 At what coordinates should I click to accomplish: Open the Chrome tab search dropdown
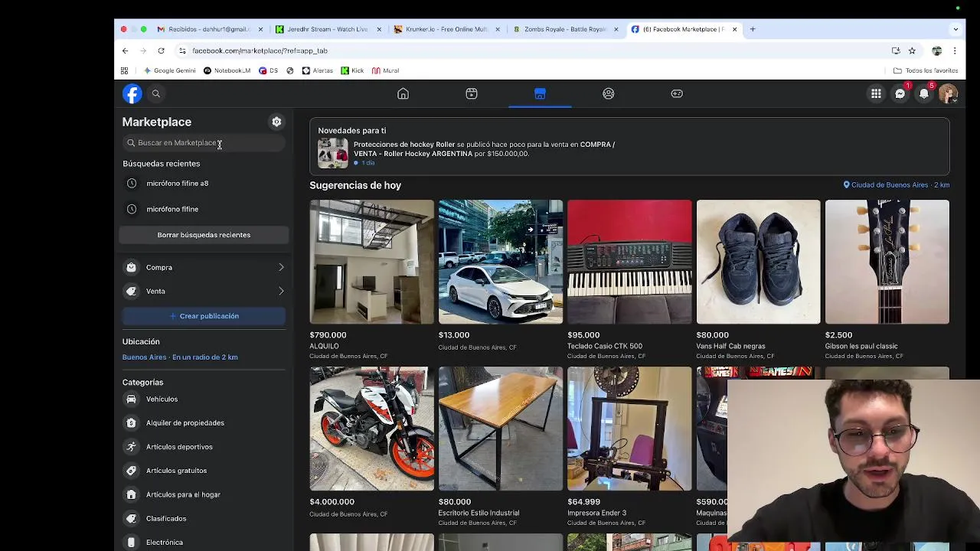[x=955, y=29]
